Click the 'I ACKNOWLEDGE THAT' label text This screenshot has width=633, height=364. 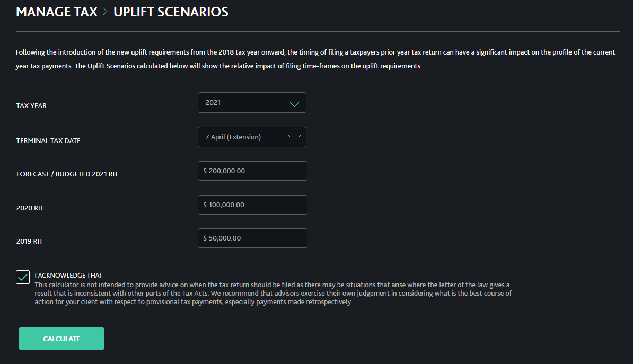[x=68, y=276]
